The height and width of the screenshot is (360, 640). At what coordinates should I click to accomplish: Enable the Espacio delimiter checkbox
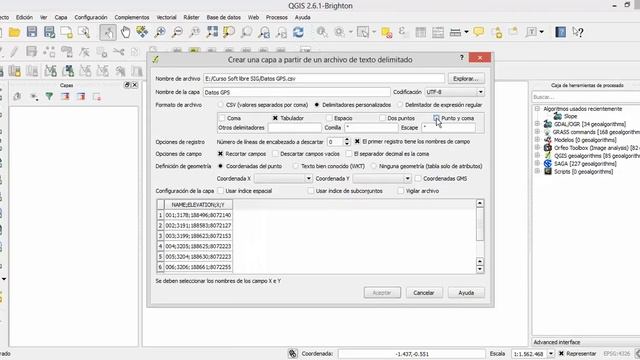[329, 118]
